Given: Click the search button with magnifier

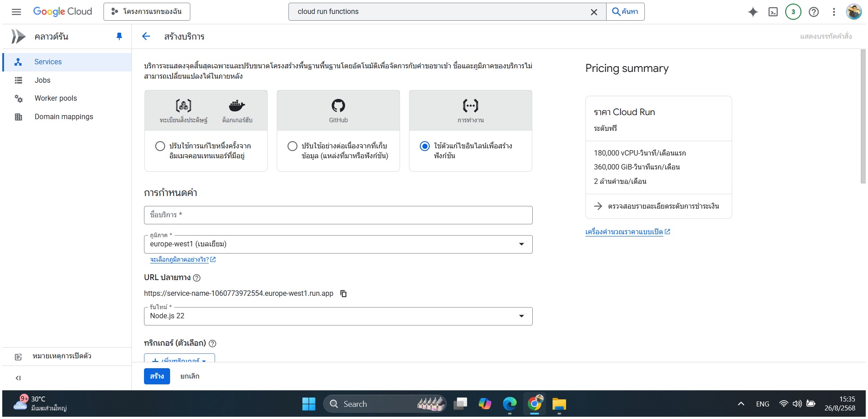Looking at the screenshot, I should coord(625,12).
